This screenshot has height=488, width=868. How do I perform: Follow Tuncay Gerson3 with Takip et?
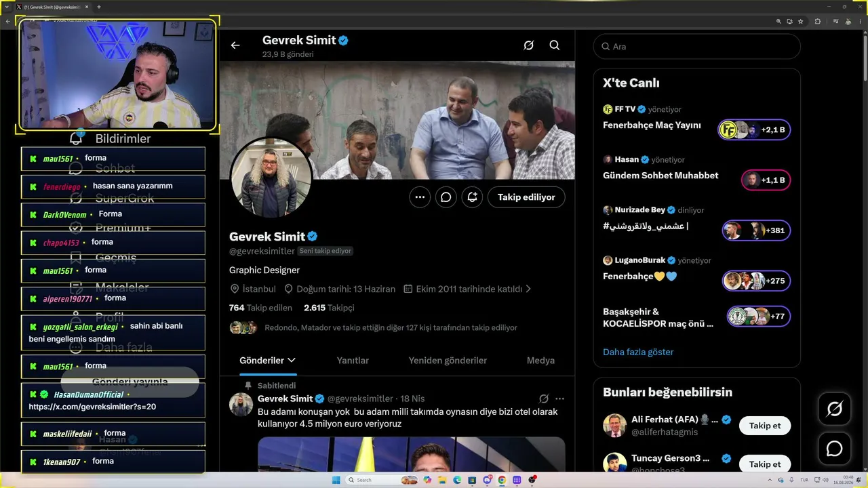[765, 464]
